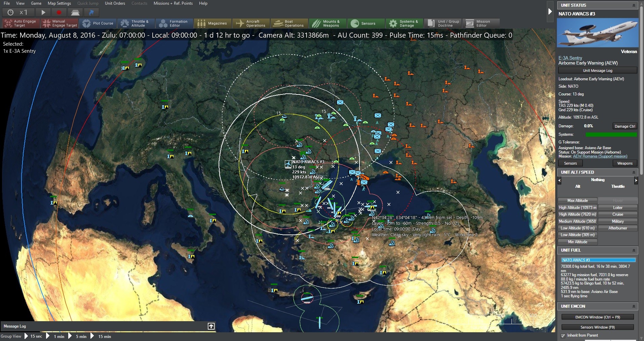This screenshot has height=341, width=644.
Task: Collapse the right side panel with the arrow
Action: 550,11
